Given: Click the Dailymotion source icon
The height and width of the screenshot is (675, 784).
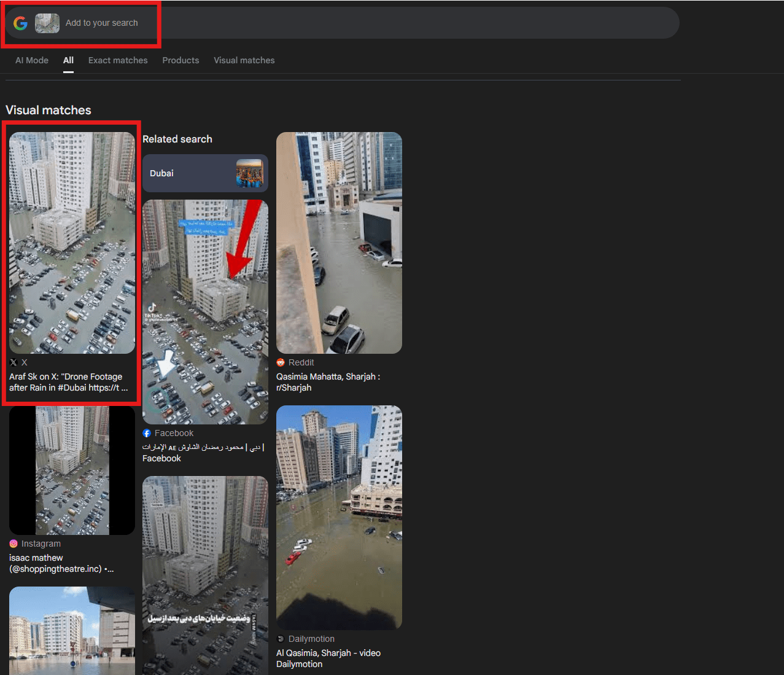Looking at the screenshot, I should pyautogui.click(x=281, y=639).
